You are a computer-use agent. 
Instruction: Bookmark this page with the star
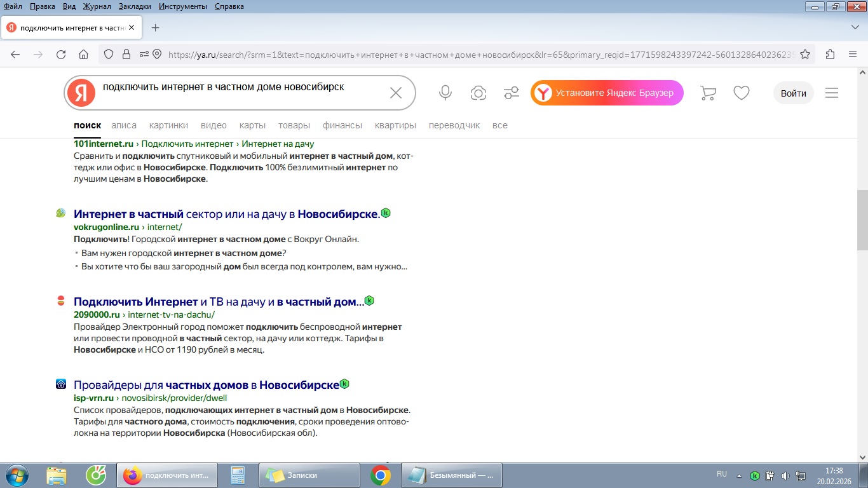tap(805, 54)
